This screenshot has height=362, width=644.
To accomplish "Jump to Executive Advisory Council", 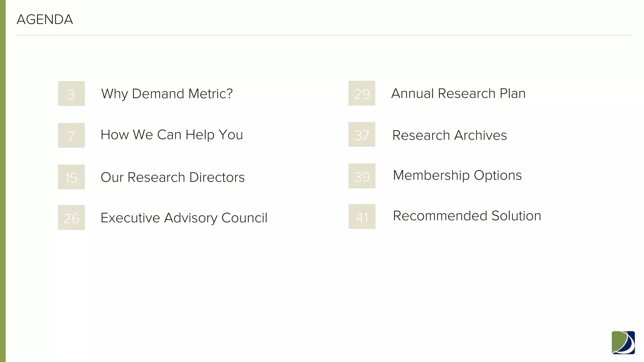I will (x=184, y=218).
